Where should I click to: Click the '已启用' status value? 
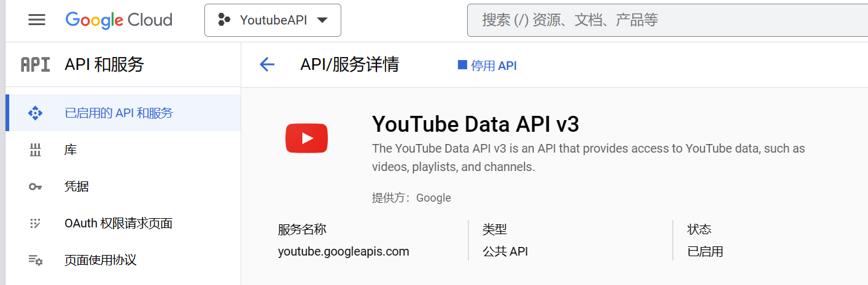coord(705,251)
